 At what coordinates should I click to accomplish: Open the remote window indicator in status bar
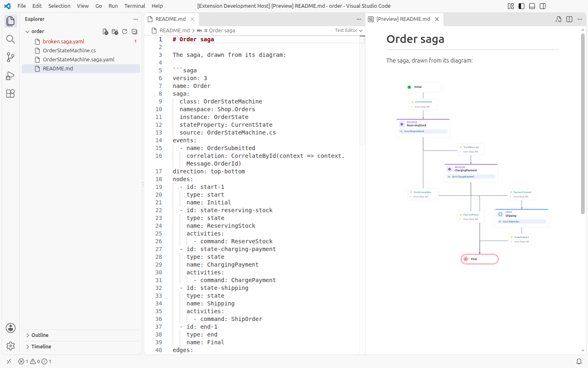[x=9, y=361]
